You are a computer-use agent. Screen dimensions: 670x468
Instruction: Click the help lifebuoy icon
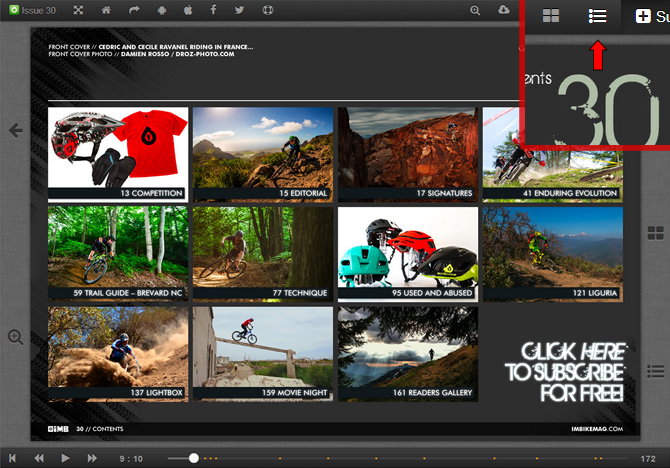pyautogui.click(x=268, y=10)
